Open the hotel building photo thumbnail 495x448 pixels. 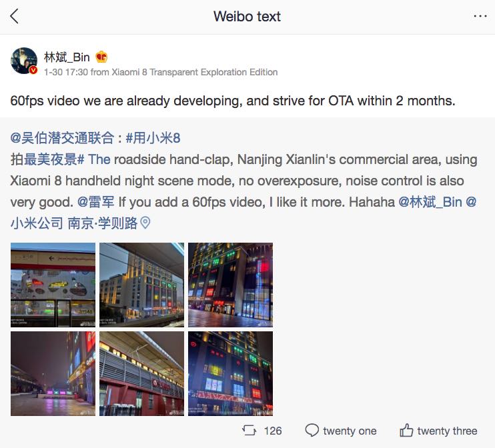(x=141, y=285)
